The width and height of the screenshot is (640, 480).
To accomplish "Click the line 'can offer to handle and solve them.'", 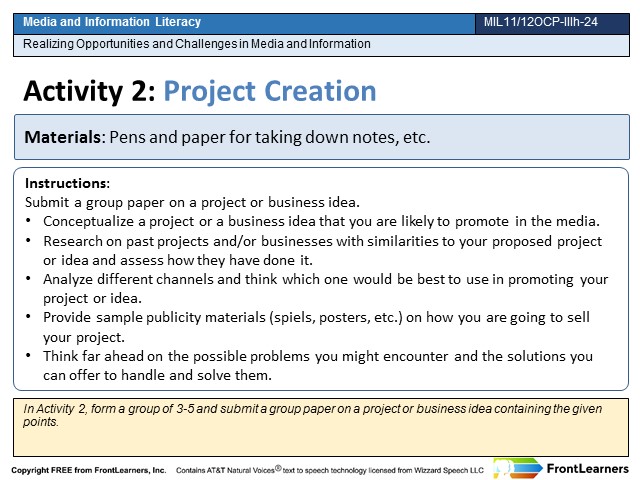I will coord(157,375).
